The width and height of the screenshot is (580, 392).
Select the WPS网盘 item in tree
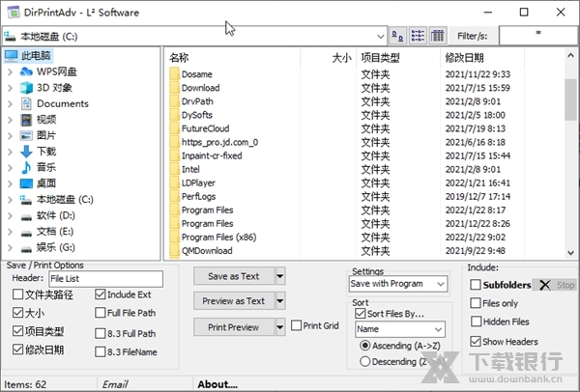click(56, 71)
